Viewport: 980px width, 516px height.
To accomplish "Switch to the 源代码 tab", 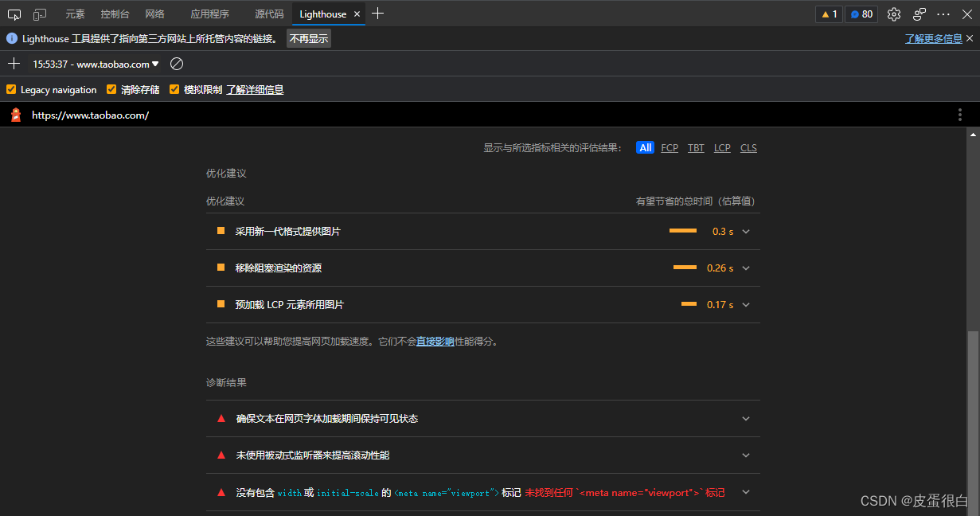I will (x=269, y=14).
